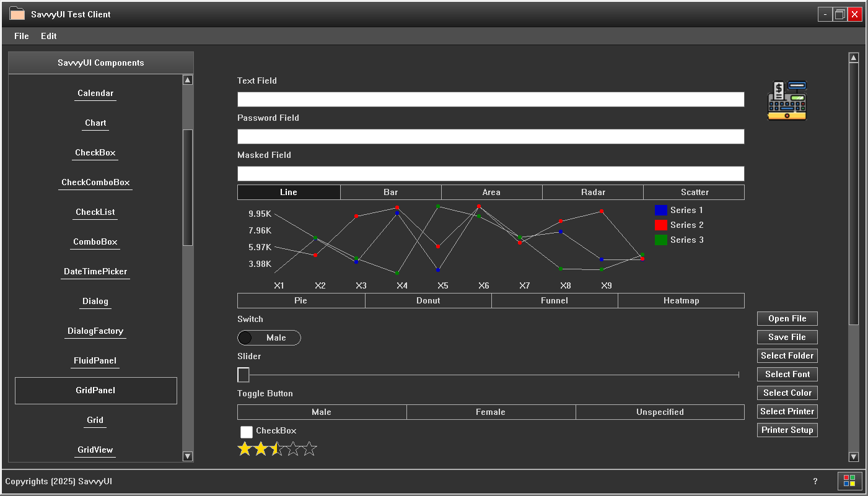This screenshot has width=868, height=496.
Task: Select the blue Series 1 legend square
Action: [660, 210]
